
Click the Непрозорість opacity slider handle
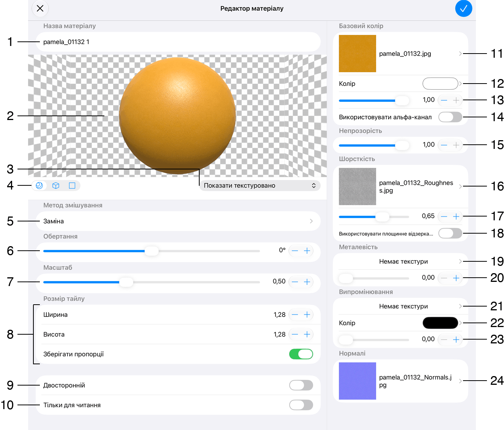(402, 145)
